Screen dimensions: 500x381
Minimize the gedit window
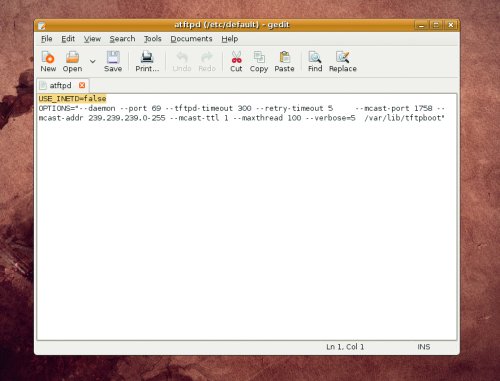pyautogui.click(x=421, y=25)
